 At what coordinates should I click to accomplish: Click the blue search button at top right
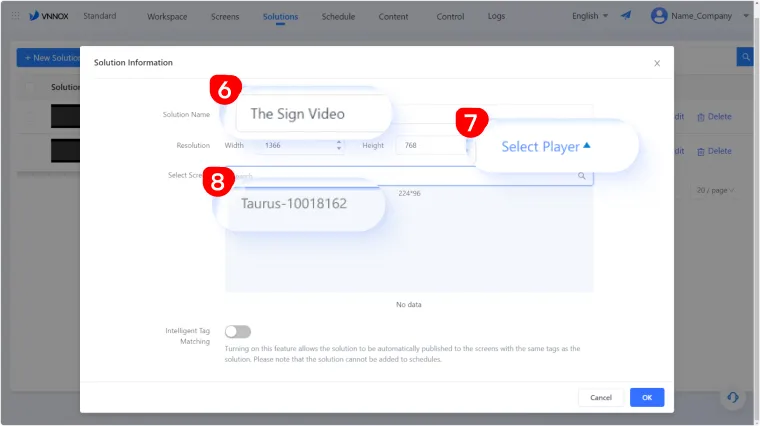pyautogui.click(x=745, y=57)
